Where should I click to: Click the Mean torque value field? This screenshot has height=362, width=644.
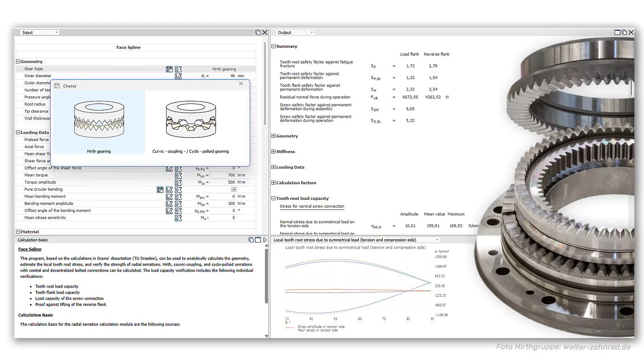(x=223, y=175)
